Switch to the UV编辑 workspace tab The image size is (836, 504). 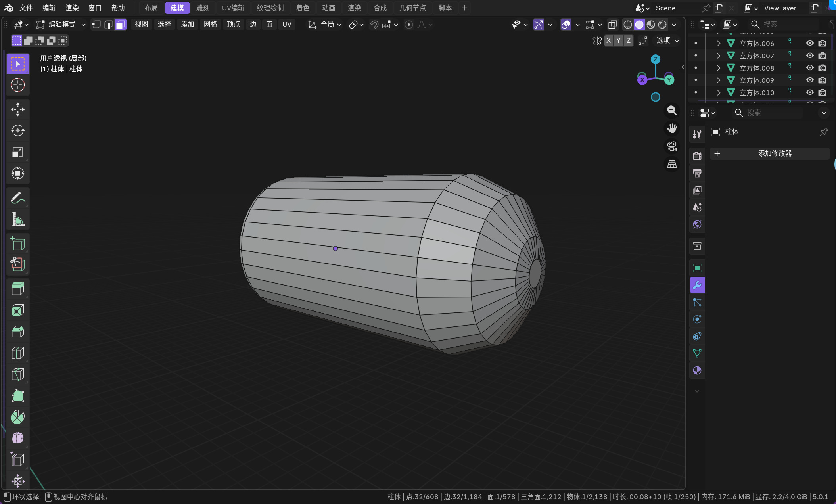[233, 8]
